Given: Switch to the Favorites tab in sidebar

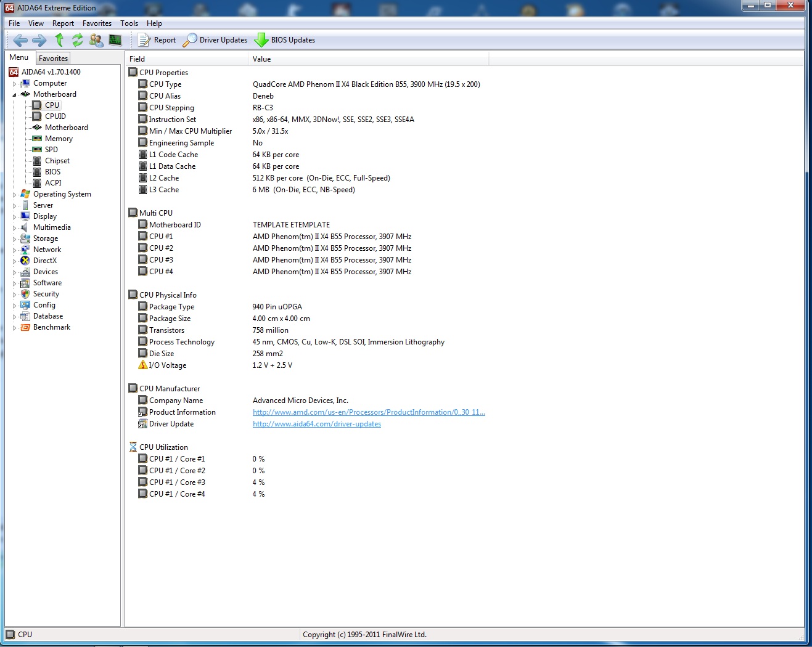Looking at the screenshot, I should click(53, 59).
